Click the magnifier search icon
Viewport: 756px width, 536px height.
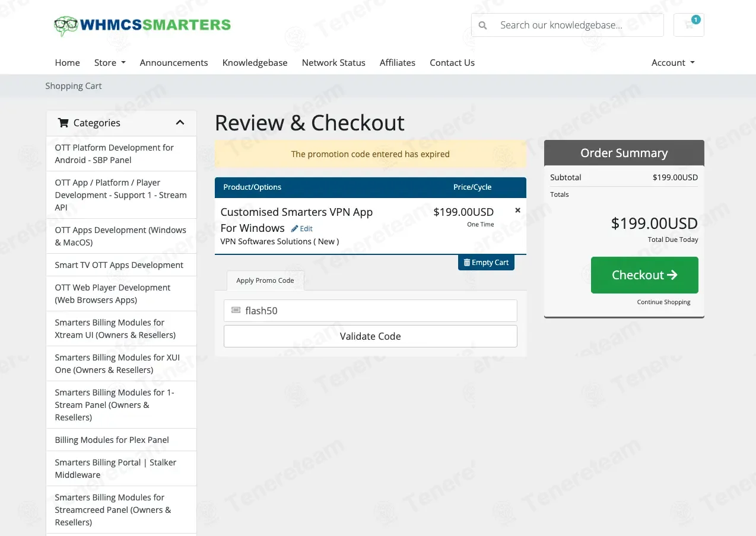pos(483,25)
